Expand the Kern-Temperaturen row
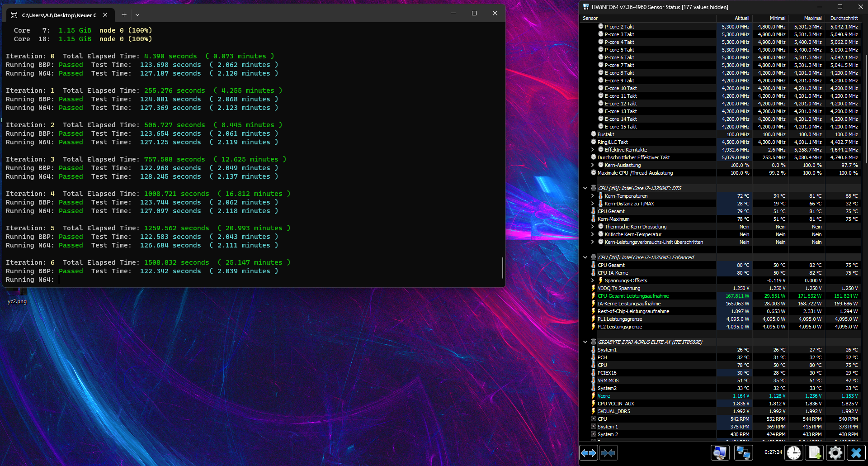 593,195
